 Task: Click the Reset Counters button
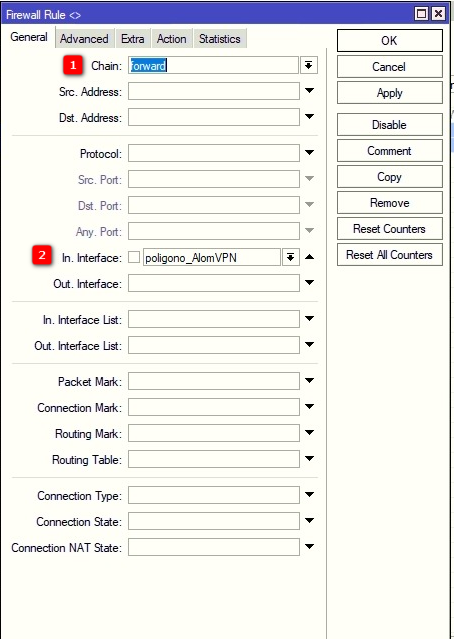(x=390, y=229)
